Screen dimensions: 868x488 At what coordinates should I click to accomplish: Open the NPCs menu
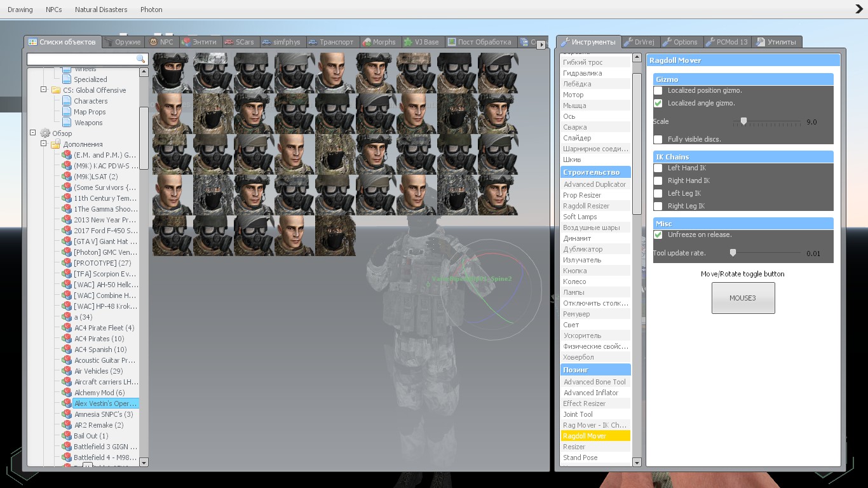pos(54,10)
